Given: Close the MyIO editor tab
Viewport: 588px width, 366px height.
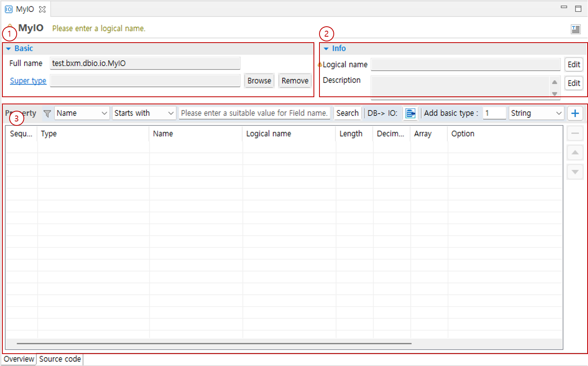Looking at the screenshot, I should 42,9.
